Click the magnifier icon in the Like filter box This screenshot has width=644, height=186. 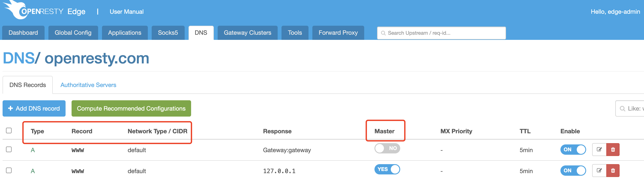click(x=622, y=108)
